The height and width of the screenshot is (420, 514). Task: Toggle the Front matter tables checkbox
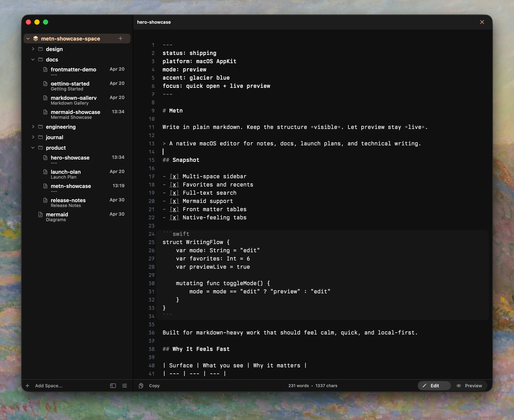click(174, 209)
